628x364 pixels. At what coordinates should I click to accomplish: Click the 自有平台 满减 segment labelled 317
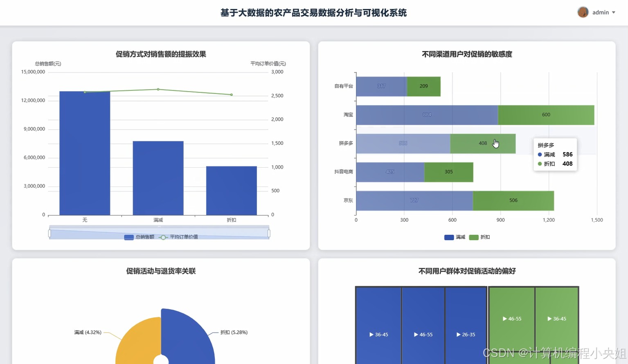[x=382, y=86]
